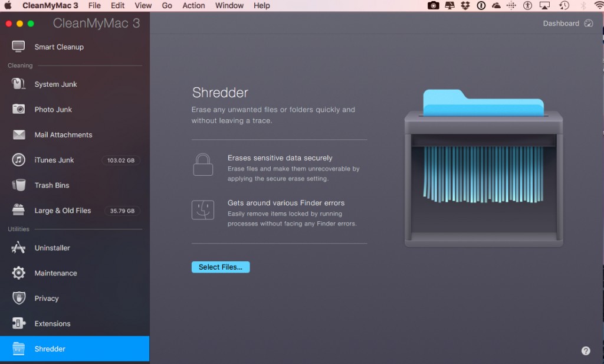Open the help question mark icon
The image size is (604, 364).
586,350
